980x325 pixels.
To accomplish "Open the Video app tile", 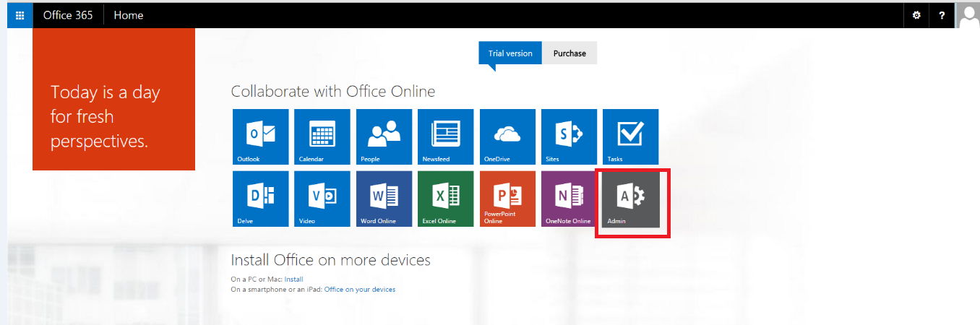I will (322, 199).
